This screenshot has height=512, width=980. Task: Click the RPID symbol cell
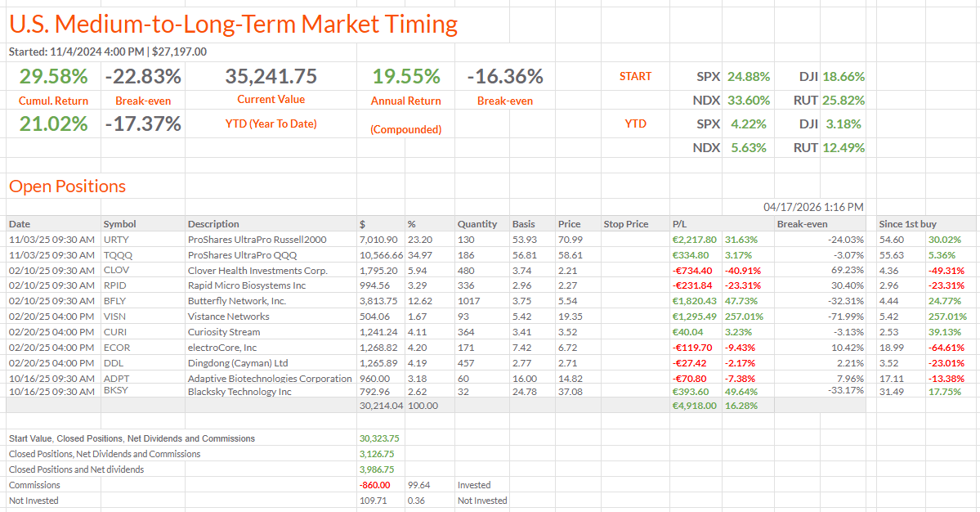114,285
